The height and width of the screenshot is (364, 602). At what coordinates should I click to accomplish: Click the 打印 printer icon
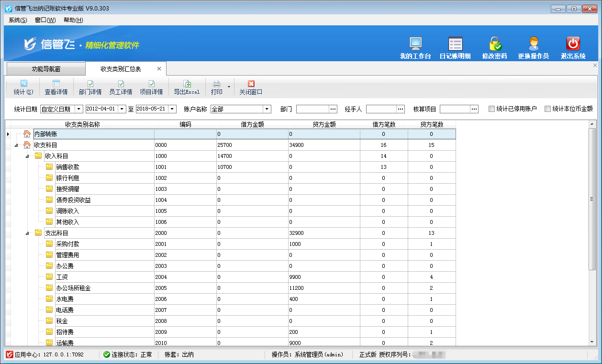pos(217,84)
